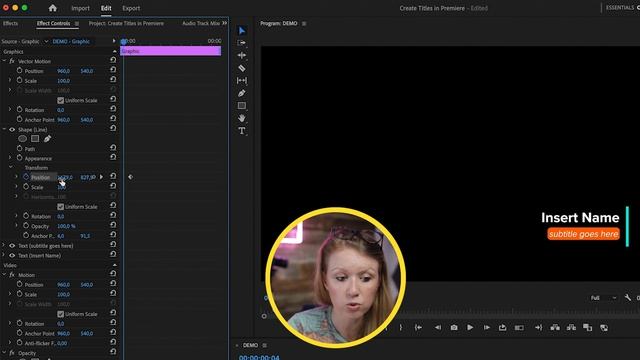Hide the Text (subtitle goes here) layer
Viewport: 640px width, 360px height.
click(12, 246)
